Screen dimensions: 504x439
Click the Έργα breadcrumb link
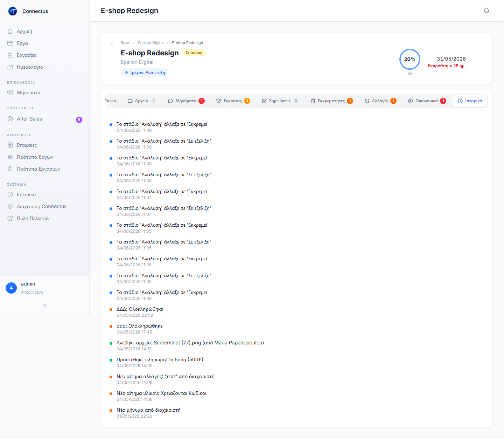click(125, 43)
